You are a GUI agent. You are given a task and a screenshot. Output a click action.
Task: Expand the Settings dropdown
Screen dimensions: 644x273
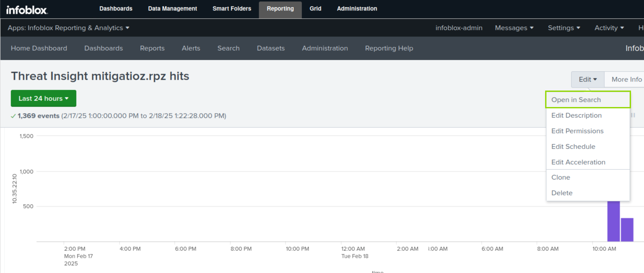pyautogui.click(x=564, y=28)
